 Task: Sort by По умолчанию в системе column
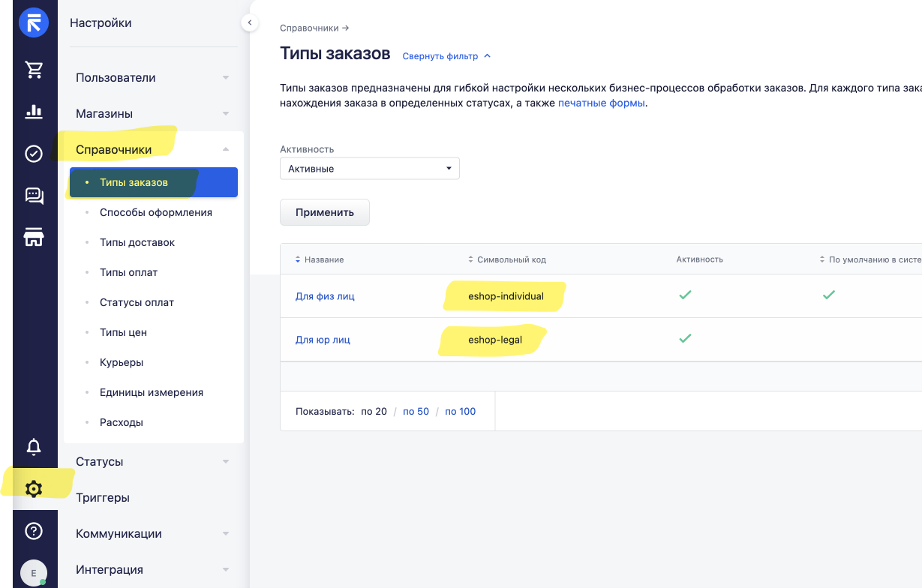pos(870,259)
